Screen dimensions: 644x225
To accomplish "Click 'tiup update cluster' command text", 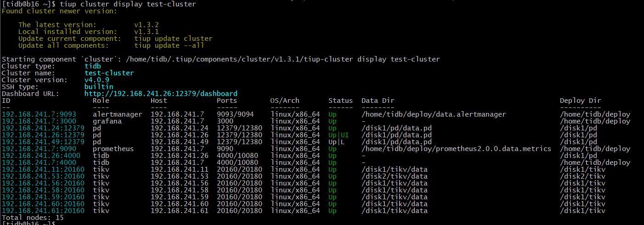I will [x=173, y=39].
